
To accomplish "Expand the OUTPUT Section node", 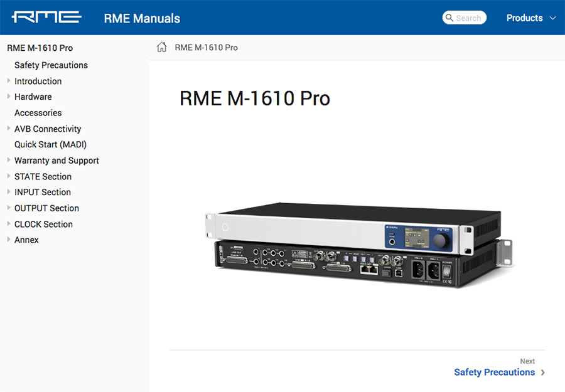I will pos(9,208).
